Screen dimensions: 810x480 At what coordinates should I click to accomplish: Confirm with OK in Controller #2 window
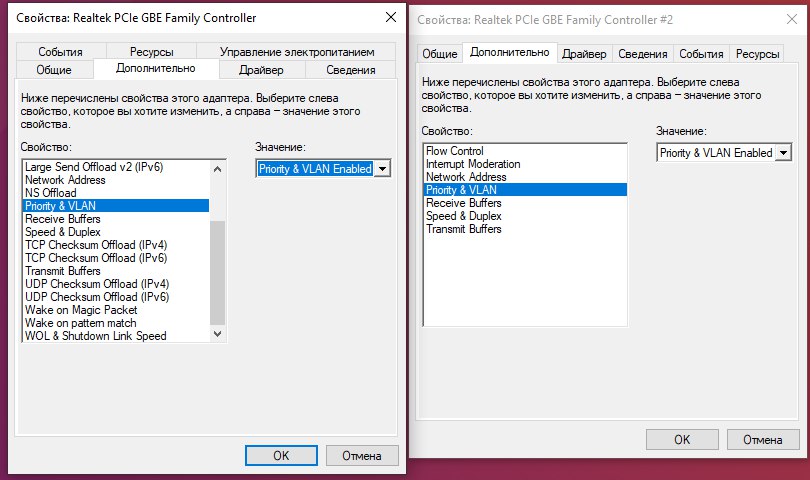[x=682, y=440]
